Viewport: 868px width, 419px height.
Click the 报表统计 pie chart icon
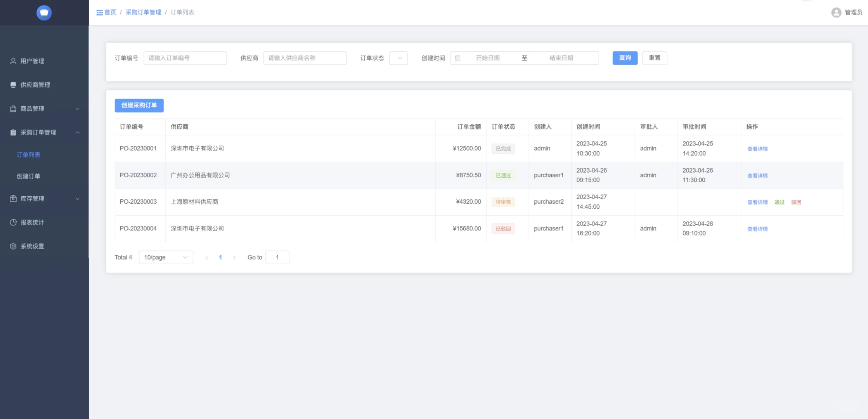click(x=13, y=222)
